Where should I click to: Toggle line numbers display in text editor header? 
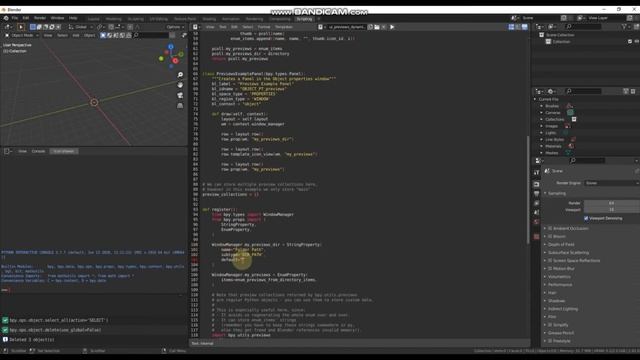[511, 27]
